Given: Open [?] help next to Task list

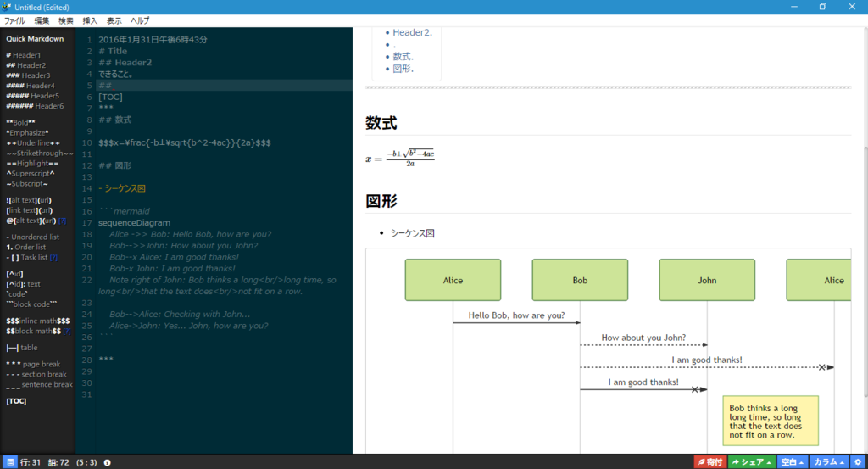Looking at the screenshot, I should pos(53,258).
